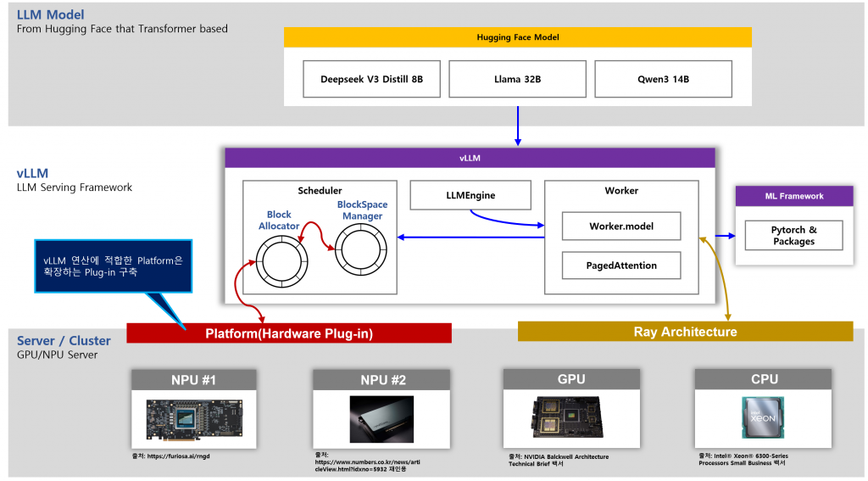Click 'From Hugging Face that Transformer based' text

pos(122,29)
